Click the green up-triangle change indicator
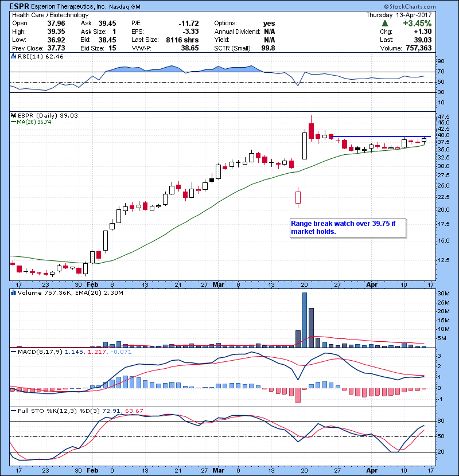 (x=384, y=24)
